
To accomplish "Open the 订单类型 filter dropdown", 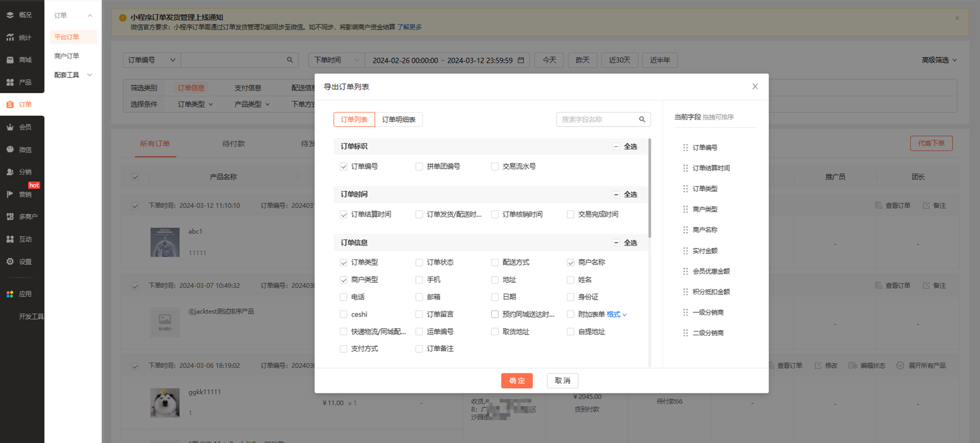I will coord(195,104).
